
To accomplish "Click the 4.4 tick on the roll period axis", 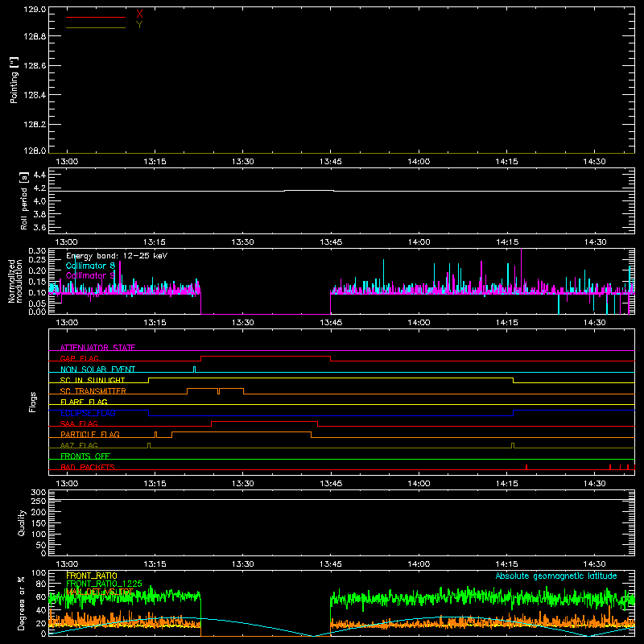I will pyautogui.click(x=39, y=175).
